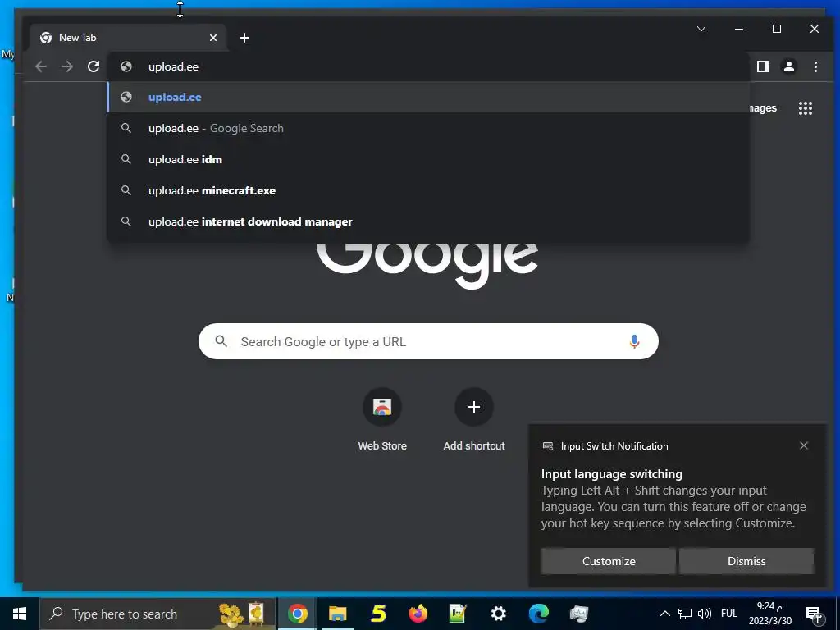Close the New Tab tab
The image size is (840, 630).
pyautogui.click(x=213, y=38)
